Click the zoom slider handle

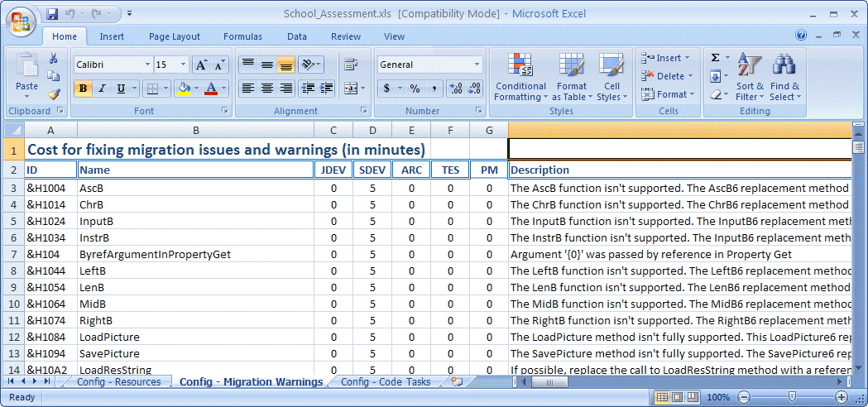[792, 397]
